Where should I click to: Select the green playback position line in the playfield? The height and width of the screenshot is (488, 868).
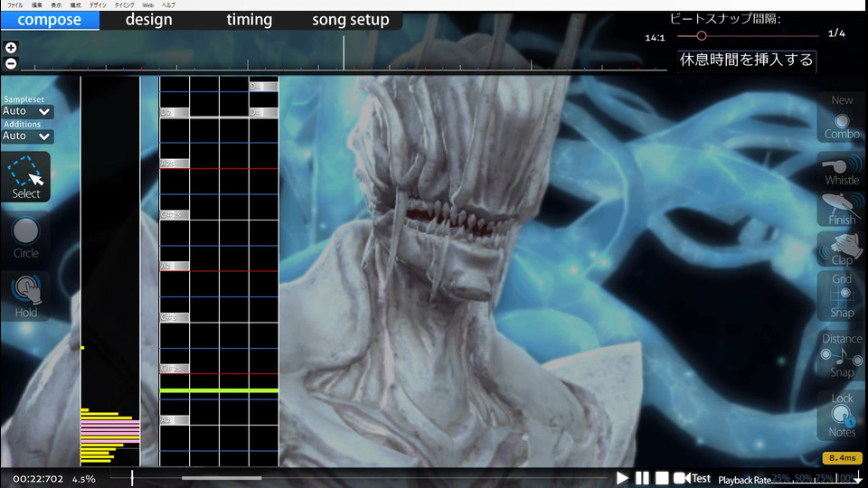(x=219, y=391)
